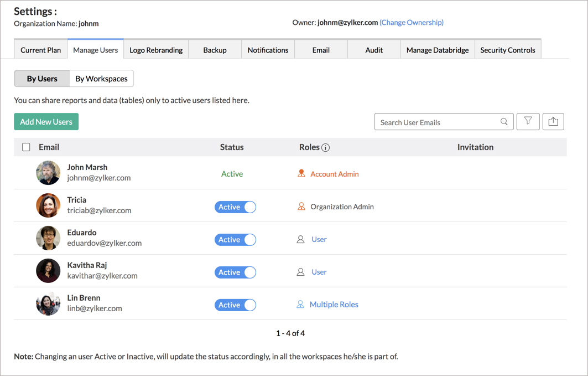Click the Organization Admin role icon beside Tricia
Image resolution: width=588 pixels, height=376 pixels.
click(x=301, y=207)
